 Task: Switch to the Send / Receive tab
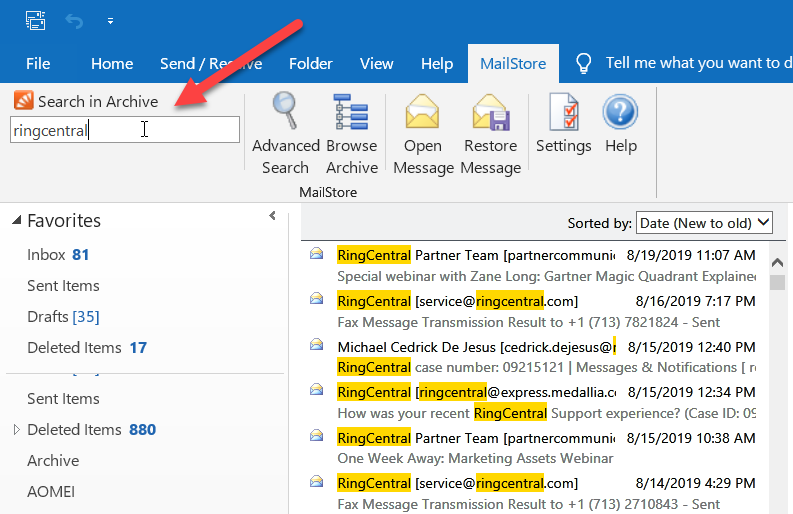(211, 63)
